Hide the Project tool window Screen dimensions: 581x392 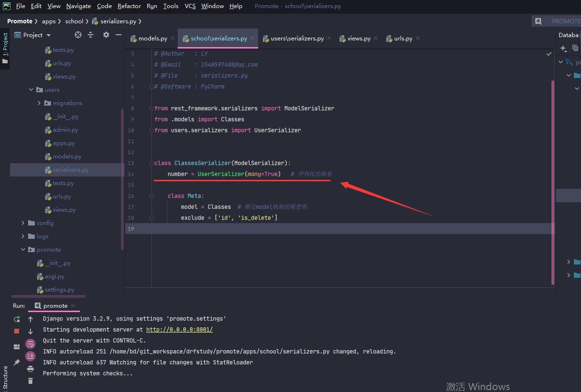(x=119, y=35)
